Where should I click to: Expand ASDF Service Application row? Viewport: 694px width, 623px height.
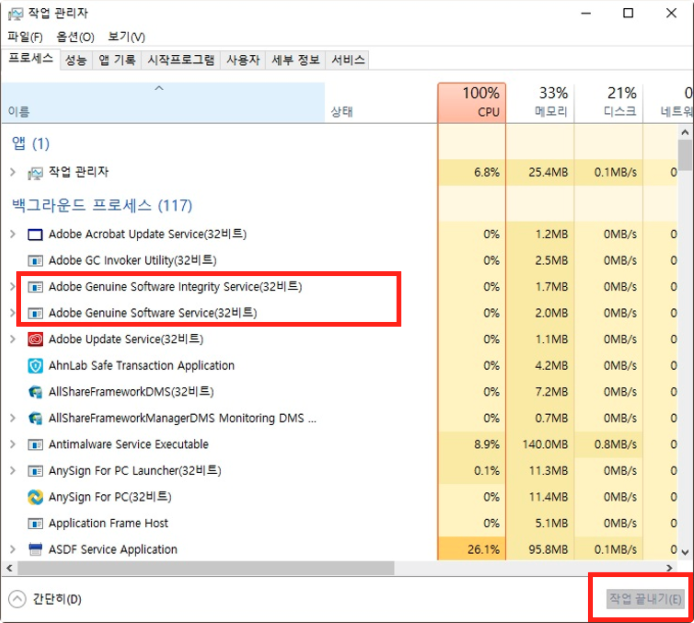13,550
